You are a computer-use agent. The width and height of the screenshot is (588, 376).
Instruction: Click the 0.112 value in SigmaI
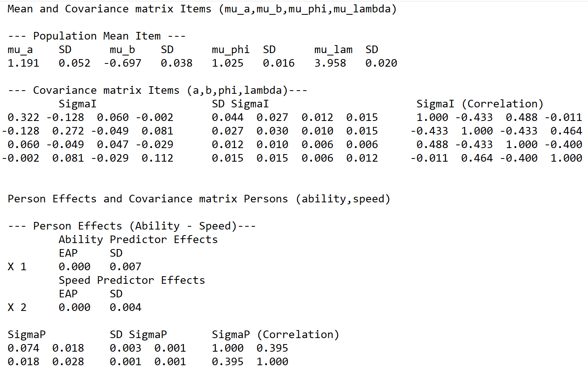(157, 158)
